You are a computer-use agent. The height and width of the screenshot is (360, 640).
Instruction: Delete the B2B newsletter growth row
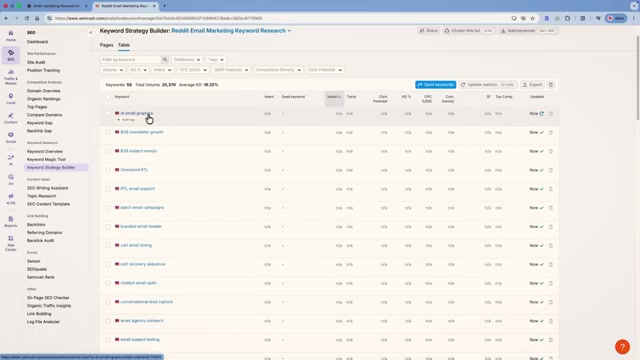tap(551, 132)
